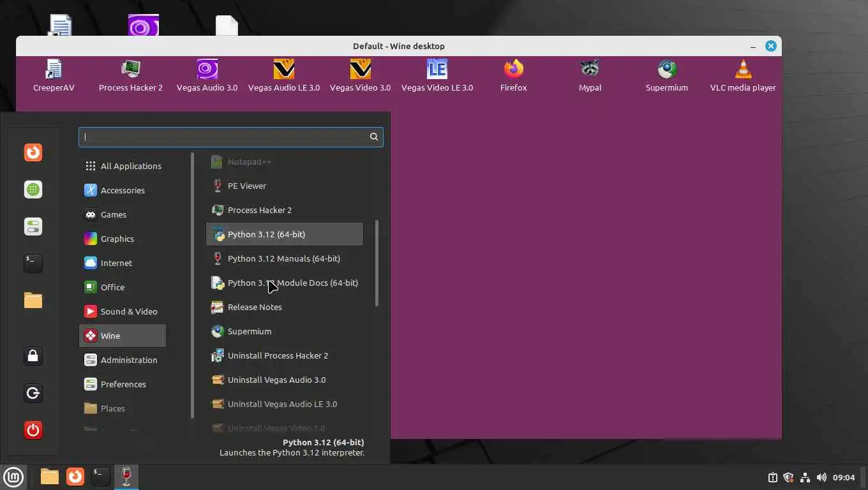Open VLC media player cone icon
This screenshot has width=868, height=490.
point(743,75)
